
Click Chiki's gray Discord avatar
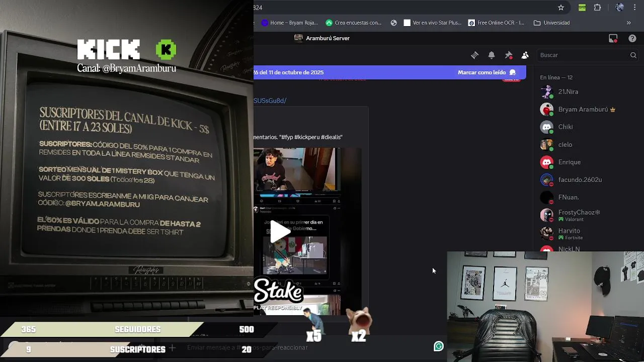pos(547,127)
